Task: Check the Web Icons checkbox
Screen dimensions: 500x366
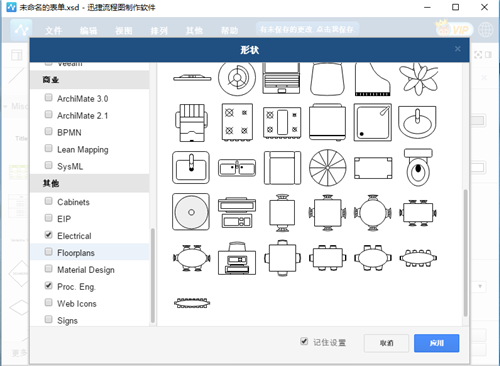Action: [x=49, y=302]
